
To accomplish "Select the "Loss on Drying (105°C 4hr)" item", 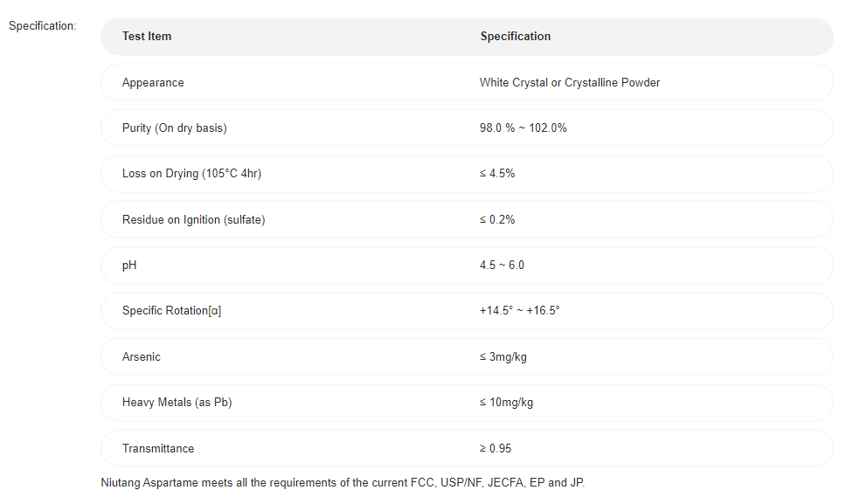I will click(x=191, y=174).
